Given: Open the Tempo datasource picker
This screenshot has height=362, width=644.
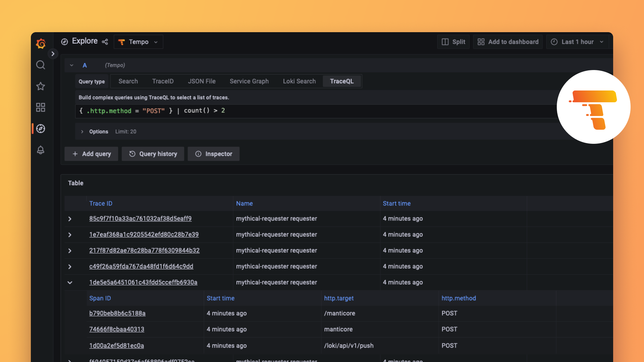Looking at the screenshot, I should tap(138, 42).
